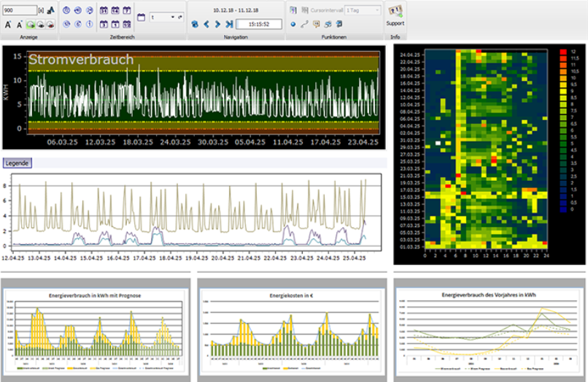Click the next period arrow in Navigation
The height and width of the screenshot is (382, 588).
coord(217,24)
